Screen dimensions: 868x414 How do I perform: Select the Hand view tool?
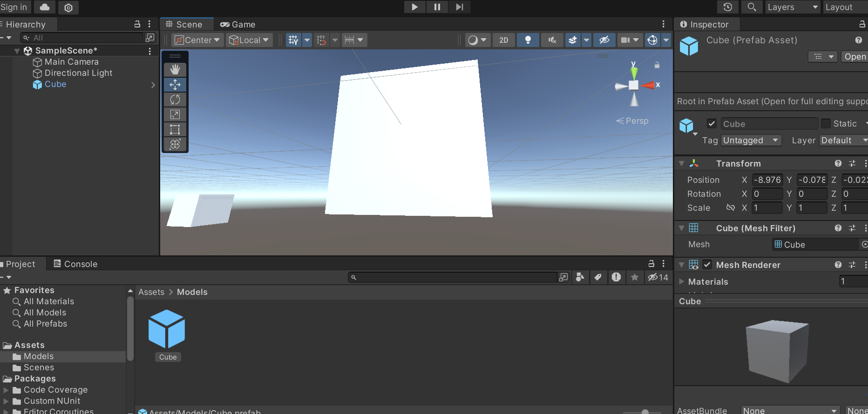click(175, 70)
